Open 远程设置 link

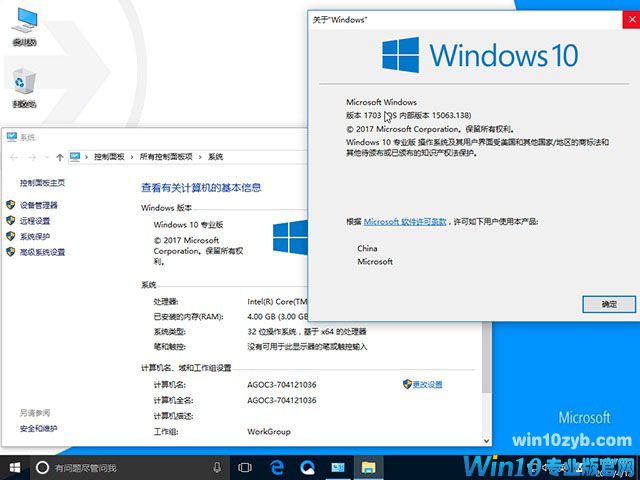coord(35,221)
